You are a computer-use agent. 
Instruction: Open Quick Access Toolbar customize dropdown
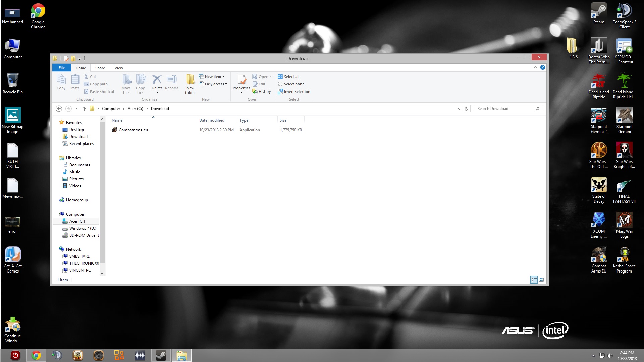[80, 59]
